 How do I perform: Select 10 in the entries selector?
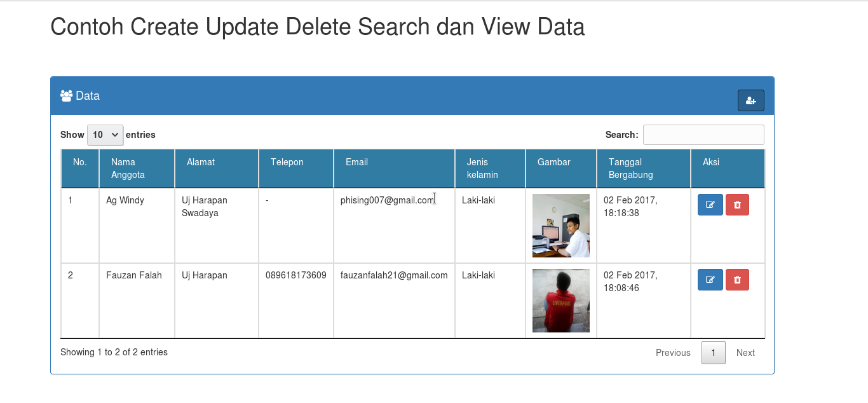point(105,135)
